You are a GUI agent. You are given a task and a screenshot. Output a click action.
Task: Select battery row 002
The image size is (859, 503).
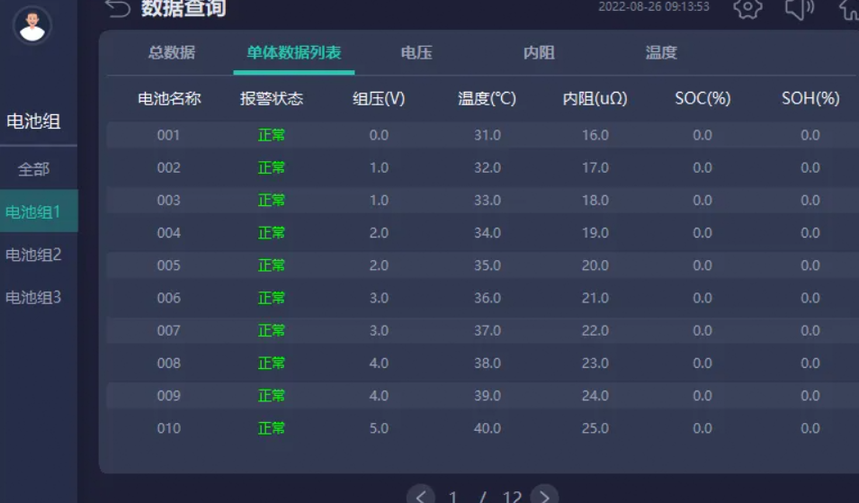coord(482,168)
